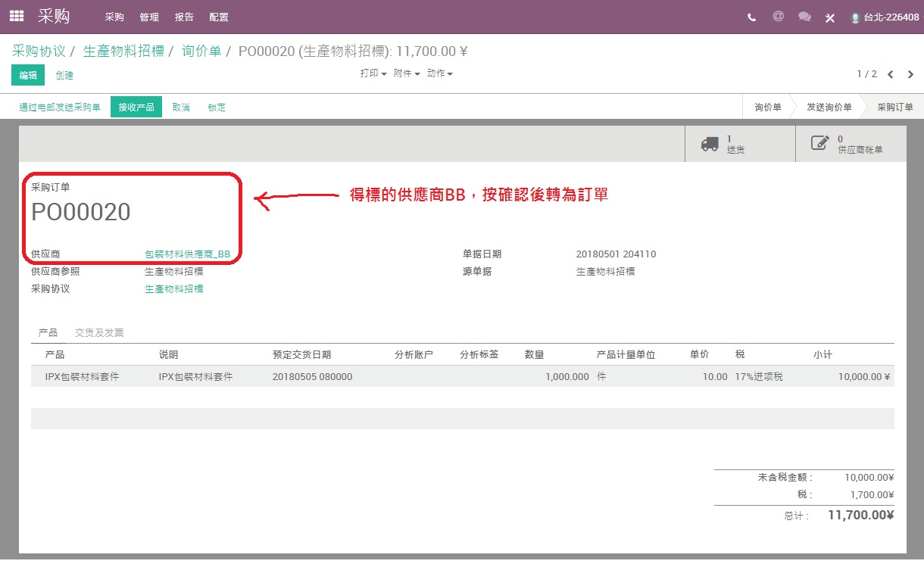Open the 供应商帐单 vendor bills stat button
Image resolution: width=924 pixels, height=564 pixels.
click(x=851, y=144)
